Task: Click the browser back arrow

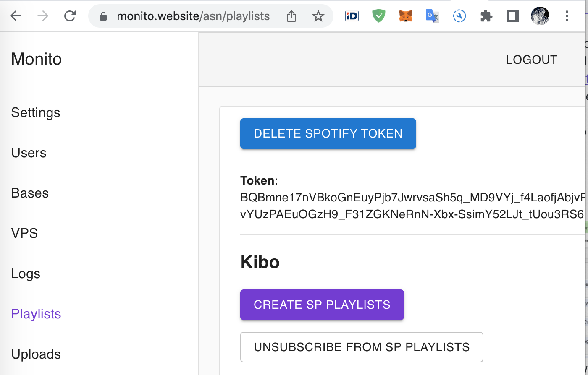Action: (x=16, y=16)
